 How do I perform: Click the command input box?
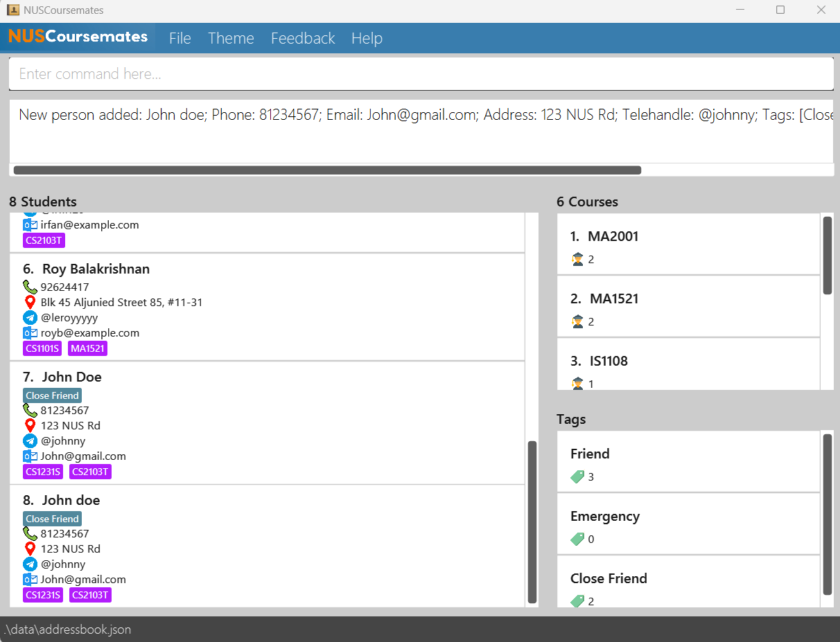pyautogui.click(x=421, y=74)
